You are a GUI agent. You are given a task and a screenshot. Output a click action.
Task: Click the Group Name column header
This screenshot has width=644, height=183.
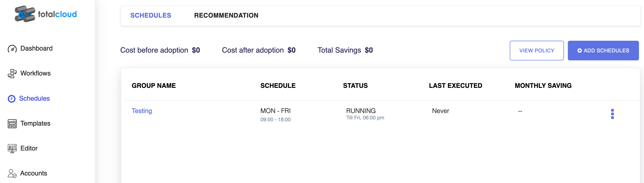click(x=153, y=86)
